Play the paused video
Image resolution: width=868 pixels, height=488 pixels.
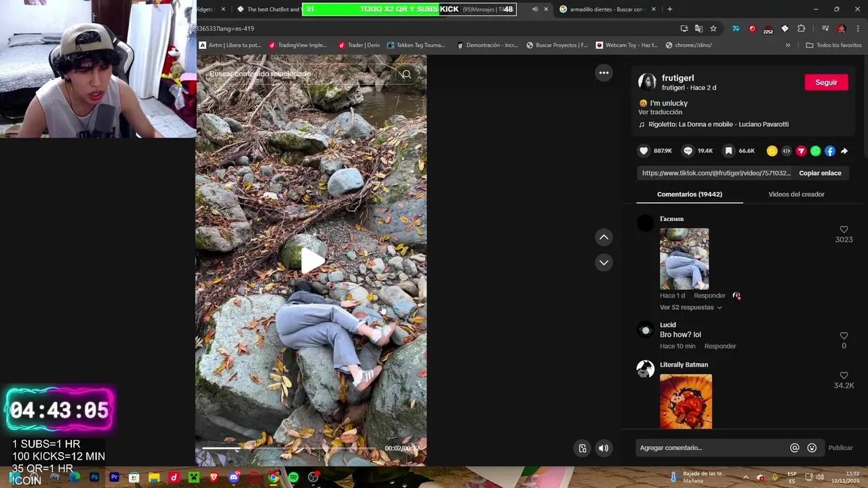pos(311,260)
